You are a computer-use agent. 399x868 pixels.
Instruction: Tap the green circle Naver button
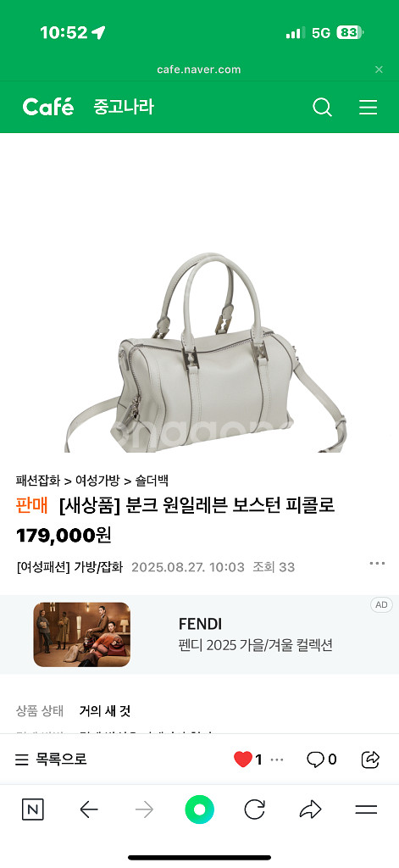199,810
